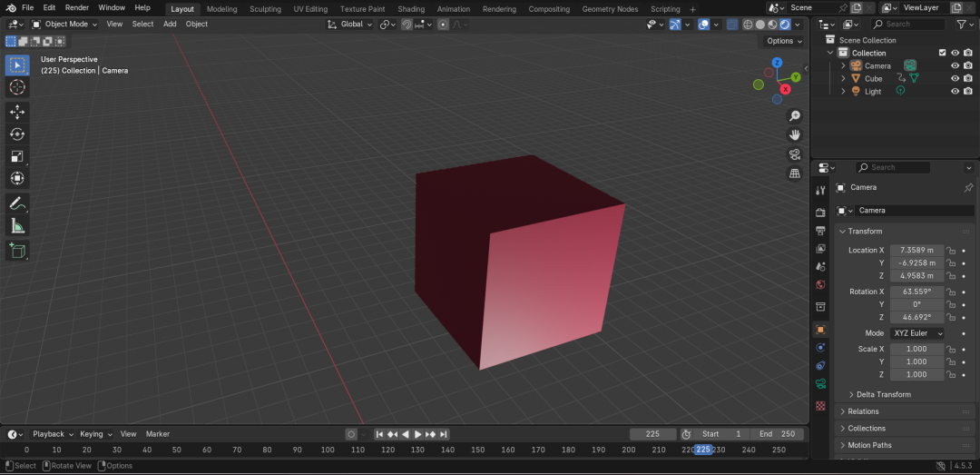This screenshot has width=980, height=475.
Task: Activate the Rotate tool
Action: (x=17, y=134)
